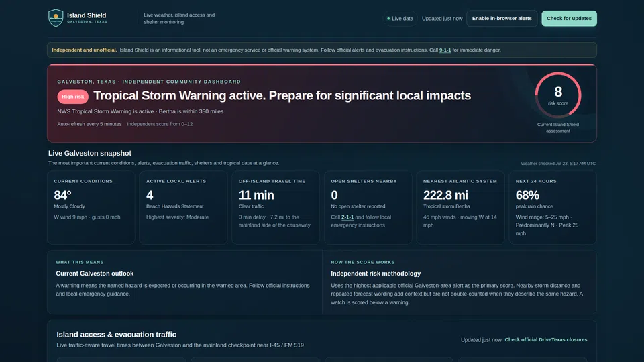644x362 pixels.
Task: Click the Beach Hazards Statement text
Action: tap(175, 206)
